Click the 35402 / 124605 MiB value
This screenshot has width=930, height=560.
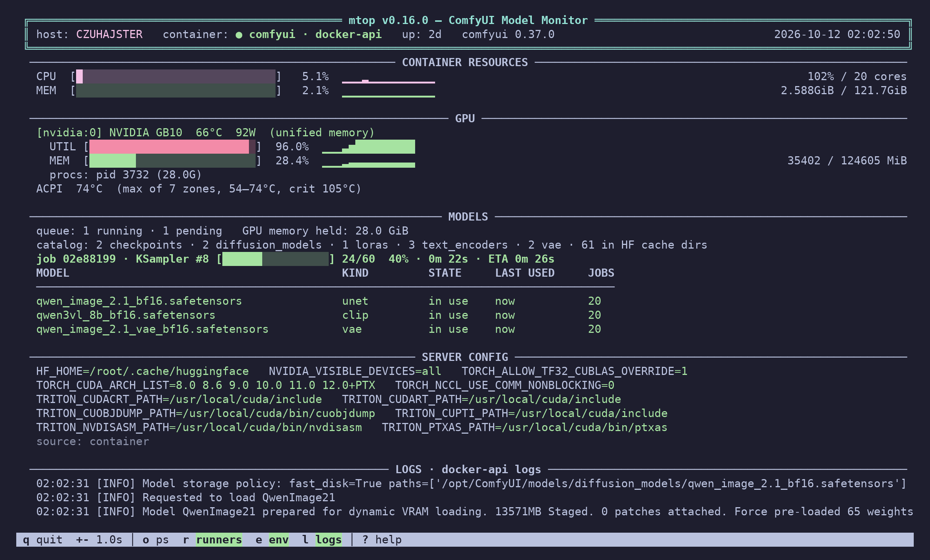[x=847, y=161]
